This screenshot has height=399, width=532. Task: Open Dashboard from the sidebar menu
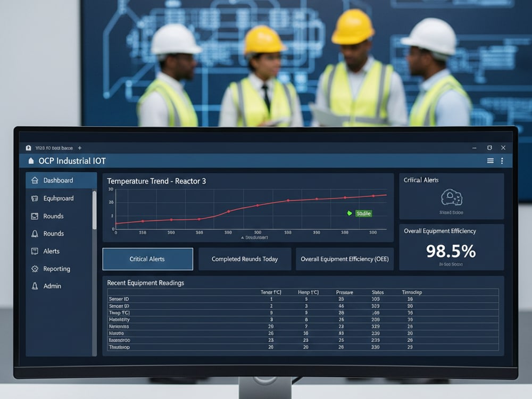tap(61, 180)
